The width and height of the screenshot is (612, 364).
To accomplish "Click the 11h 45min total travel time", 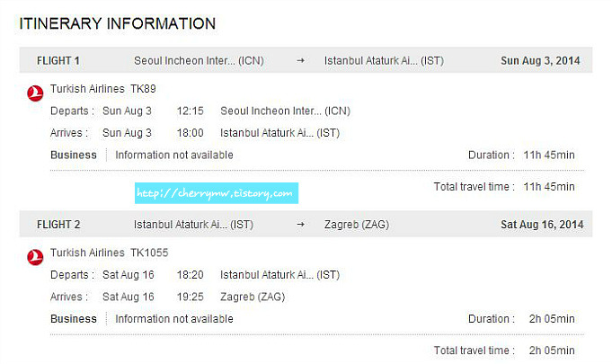I will pyautogui.click(x=549, y=187).
